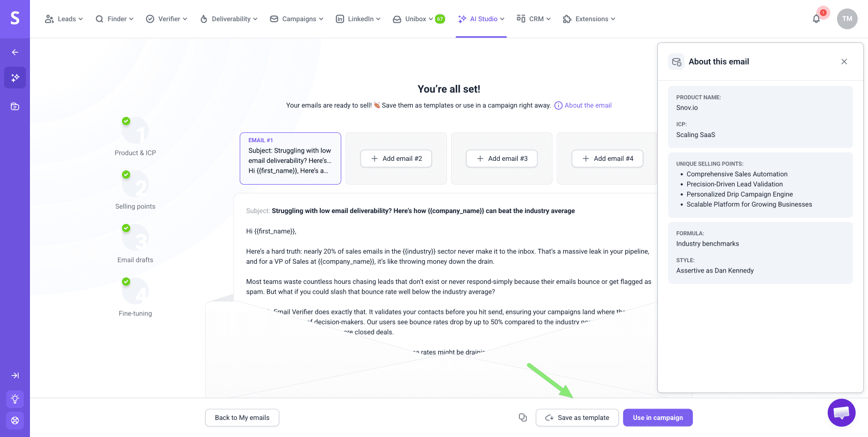Viewport: 868px width, 437px height.
Task: Open the live chat widget
Action: 841,413
